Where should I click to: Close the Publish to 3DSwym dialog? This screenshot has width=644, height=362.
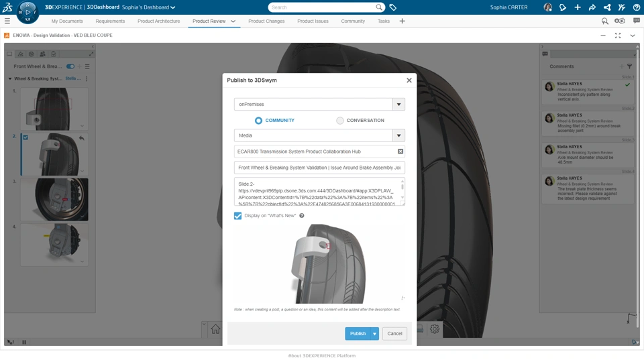[x=409, y=80]
